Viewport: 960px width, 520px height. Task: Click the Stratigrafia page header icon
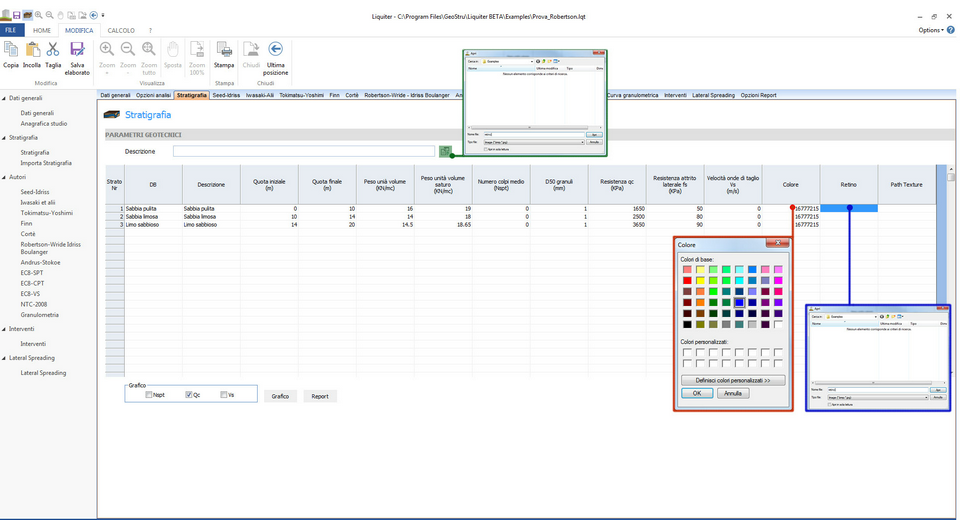click(112, 115)
